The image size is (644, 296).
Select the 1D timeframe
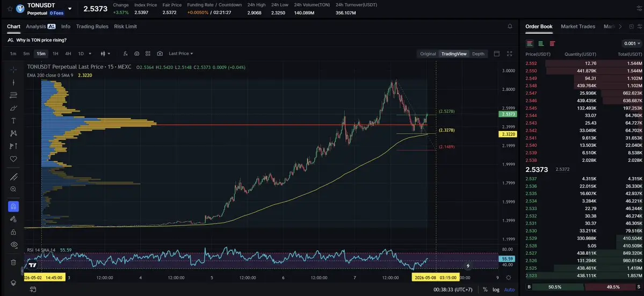pyautogui.click(x=81, y=53)
